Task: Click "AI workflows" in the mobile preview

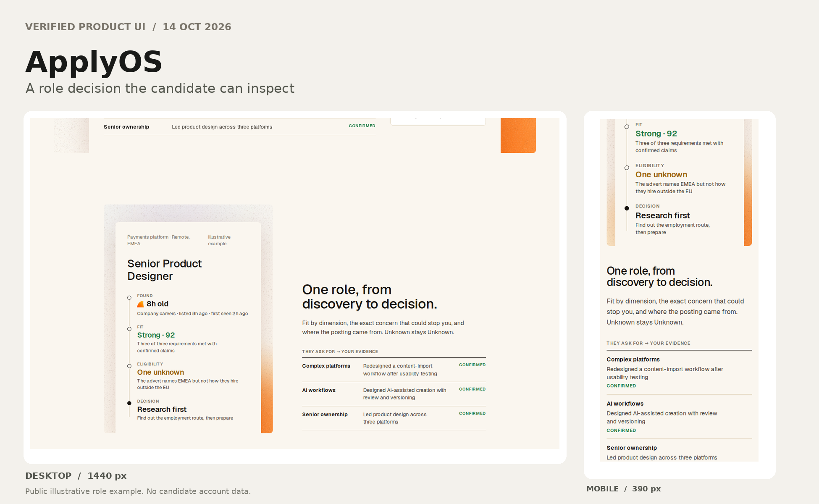Action: click(625, 404)
